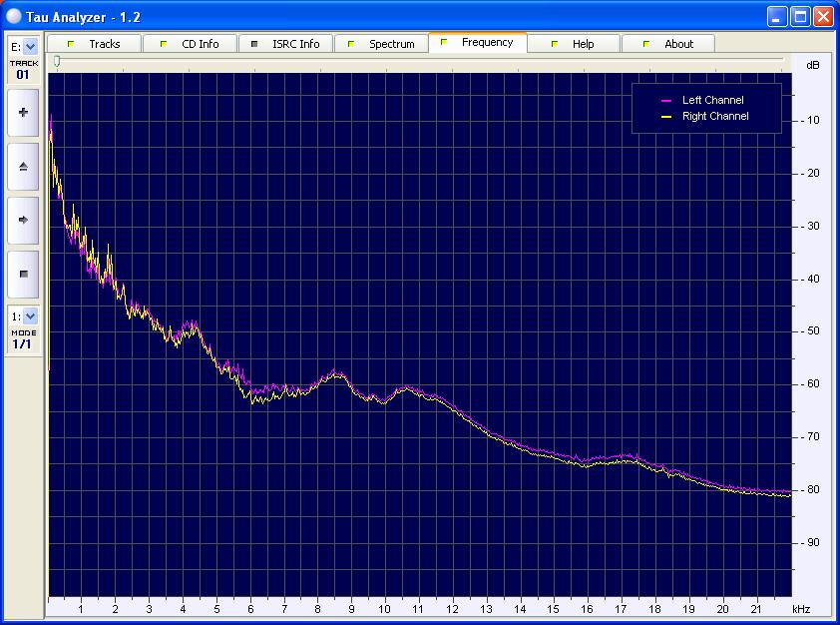Click the slider thumb above the graph
840x625 pixels.
pos(57,62)
